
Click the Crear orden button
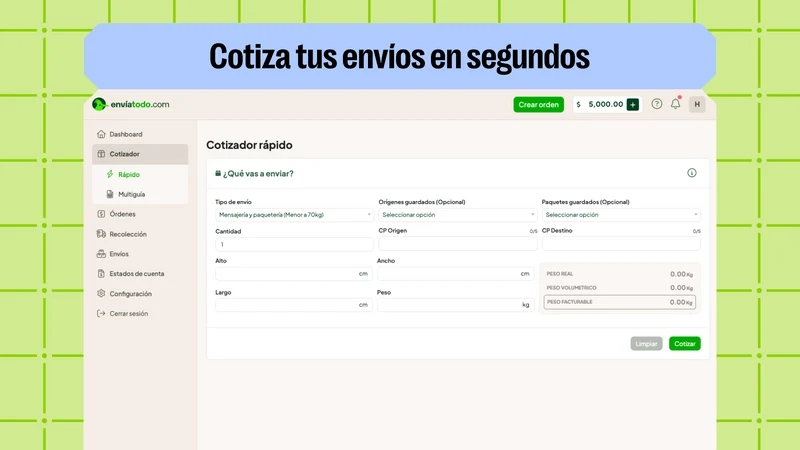[538, 105]
